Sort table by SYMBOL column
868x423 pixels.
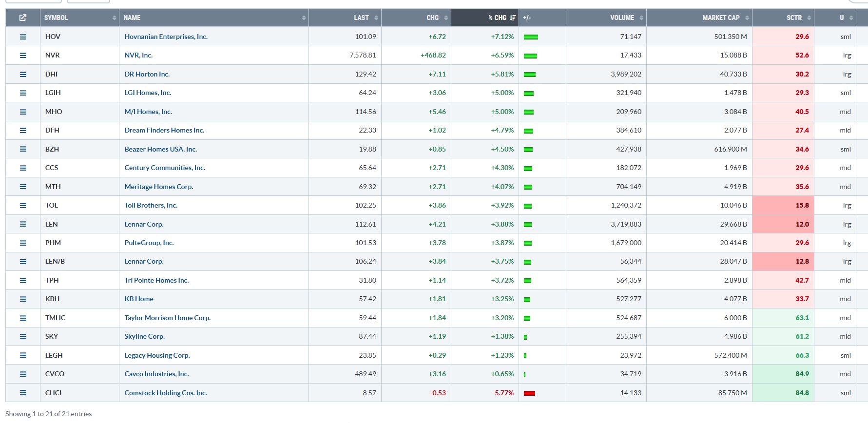coord(56,18)
